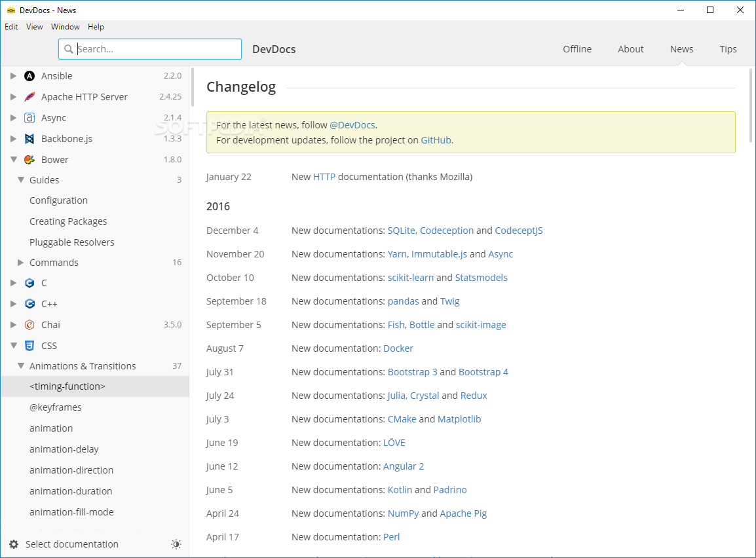Open the HTTP documentation link
Image resolution: width=756 pixels, height=558 pixels.
coord(324,177)
